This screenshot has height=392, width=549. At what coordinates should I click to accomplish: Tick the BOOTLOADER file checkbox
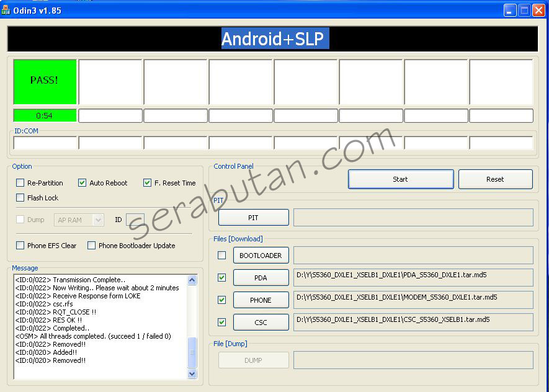(221, 255)
